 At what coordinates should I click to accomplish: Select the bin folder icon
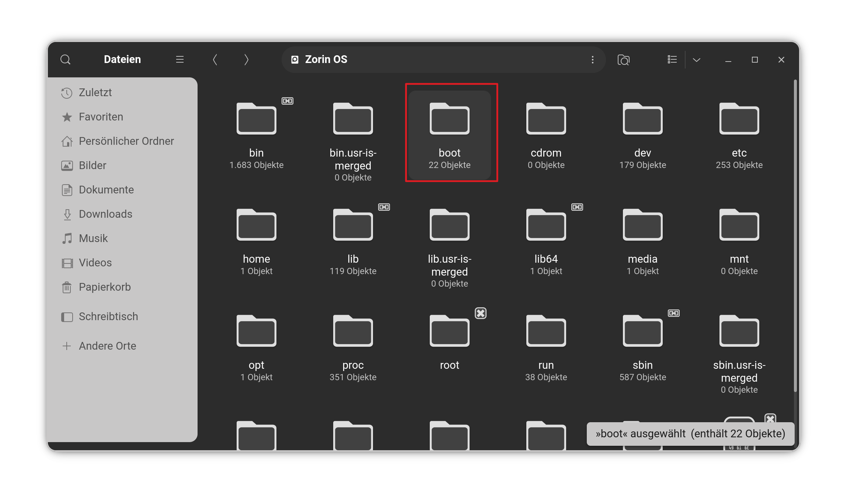point(257,119)
